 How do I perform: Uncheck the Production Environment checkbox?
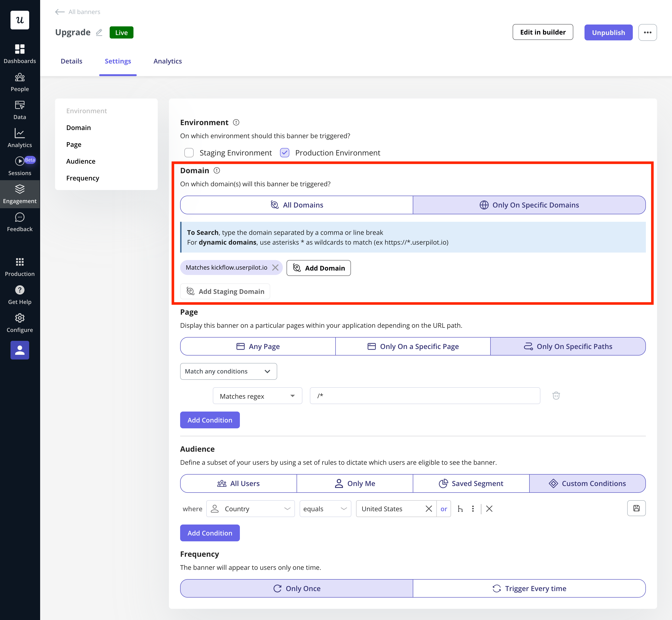pyautogui.click(x=285, y=153)
